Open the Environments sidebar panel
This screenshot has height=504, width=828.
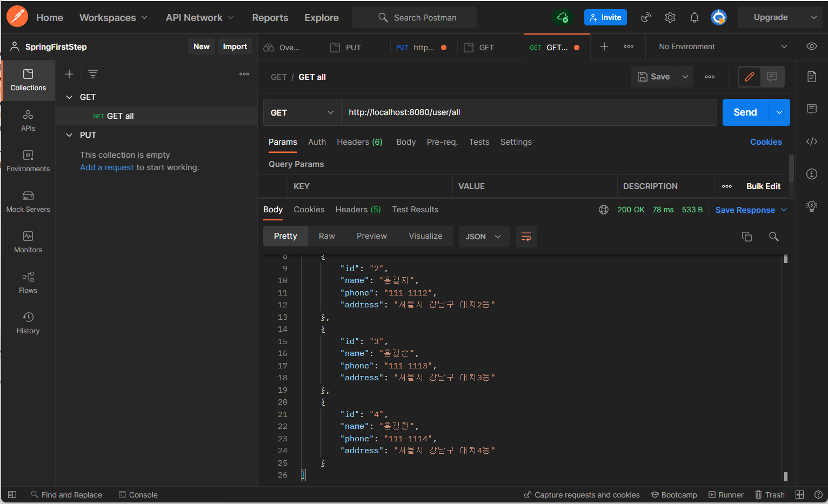point(28,161)
